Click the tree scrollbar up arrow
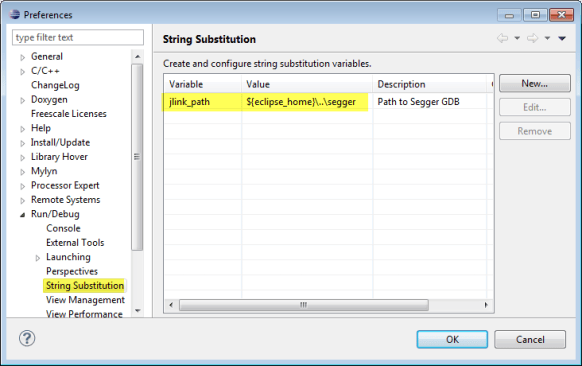The image size is (582, 366). pyautogui.click(x=137, y=56)
